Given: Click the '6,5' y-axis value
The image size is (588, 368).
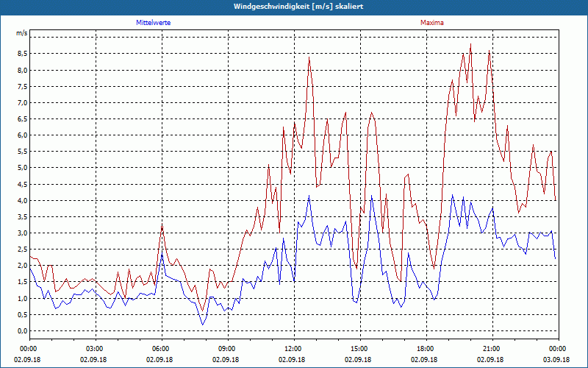Looking at the screenshot, I should tap(23, 119).
